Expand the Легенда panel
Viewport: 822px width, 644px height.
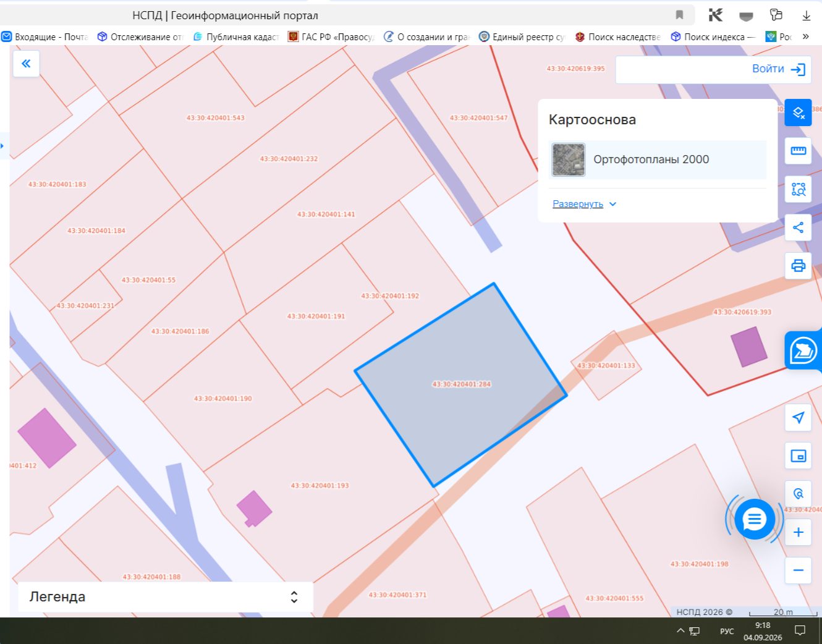point(166,597)
